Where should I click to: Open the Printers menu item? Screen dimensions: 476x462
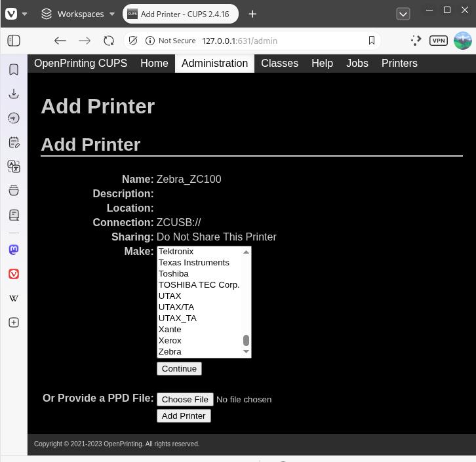(x=399, y=64)
